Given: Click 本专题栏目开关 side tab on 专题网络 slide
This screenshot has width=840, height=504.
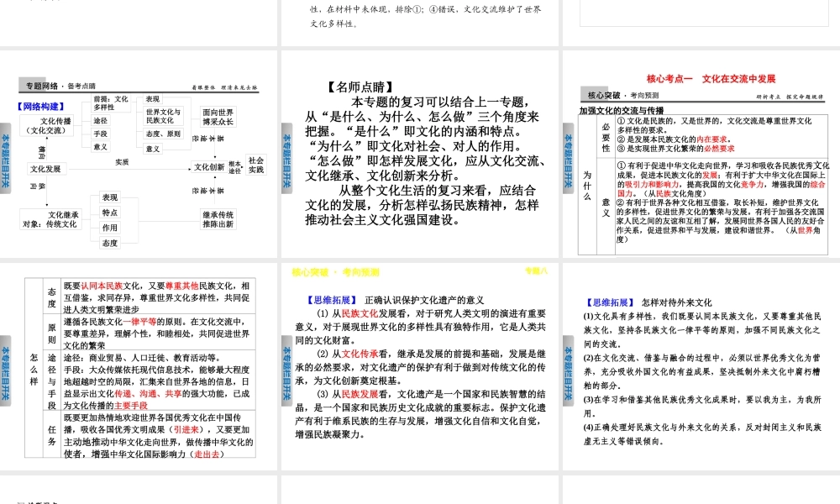Looking at the screenshot, I should [x=5, y=159].
